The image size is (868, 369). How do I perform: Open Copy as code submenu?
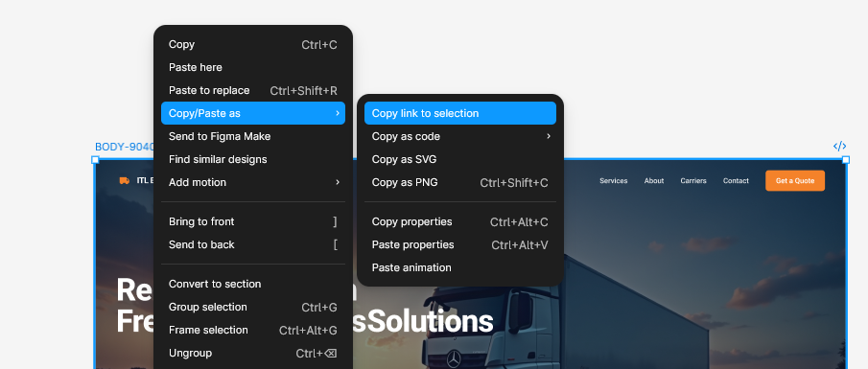[x=460, y=136]
